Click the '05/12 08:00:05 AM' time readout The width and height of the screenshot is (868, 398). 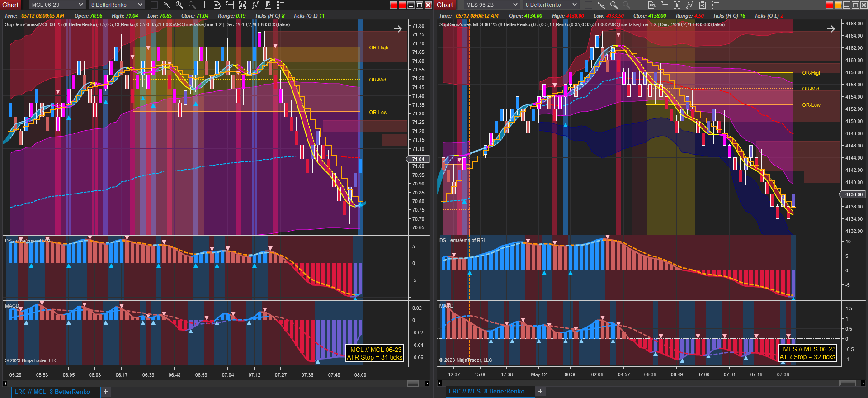(x=43, y=16)
